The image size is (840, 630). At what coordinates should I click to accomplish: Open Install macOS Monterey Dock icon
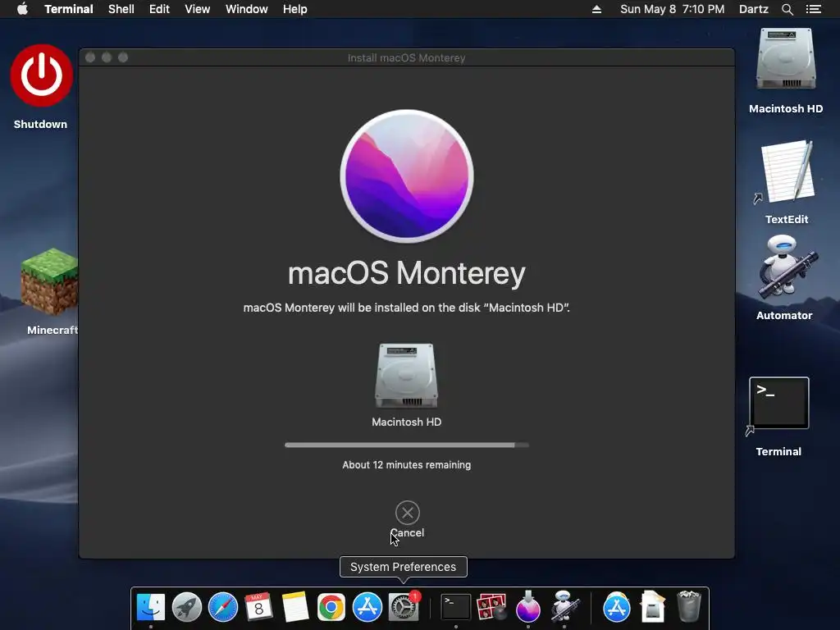pyautogui.click(x=527, y=607)
